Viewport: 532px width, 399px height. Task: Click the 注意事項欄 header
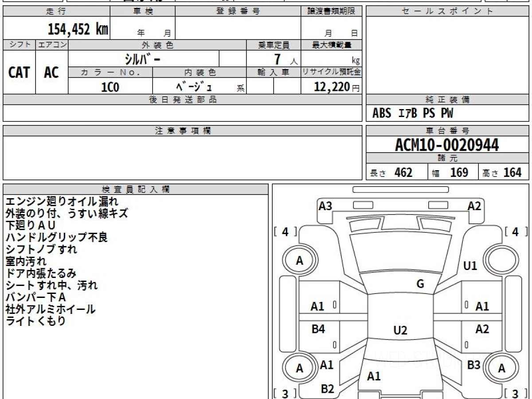click(x=183, y=131)
